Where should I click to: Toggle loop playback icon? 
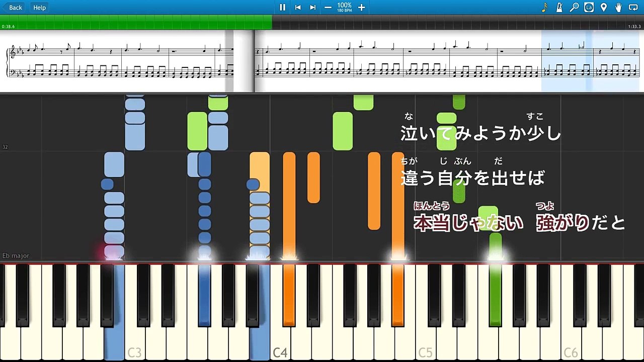click(633, 8)
